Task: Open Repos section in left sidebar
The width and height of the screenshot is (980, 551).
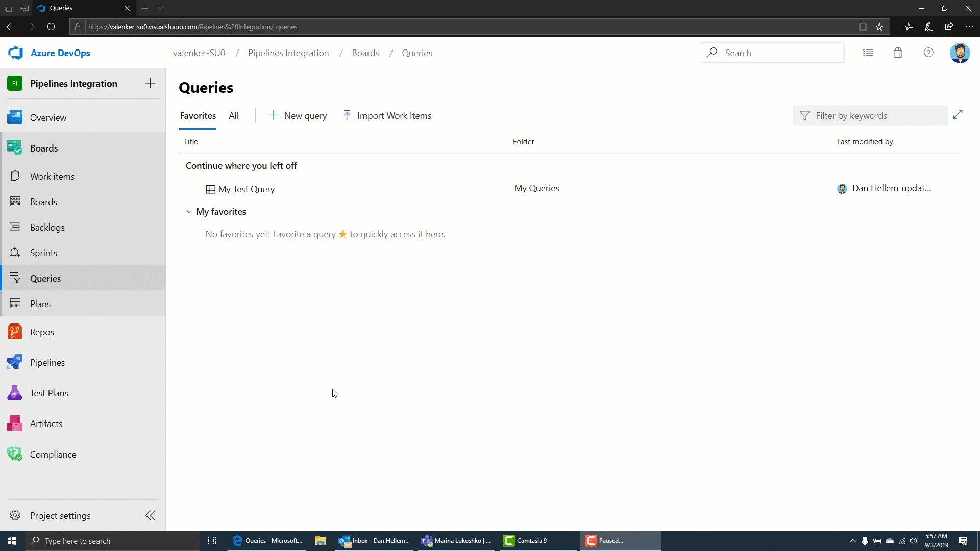Action: [x=42, y=332]
